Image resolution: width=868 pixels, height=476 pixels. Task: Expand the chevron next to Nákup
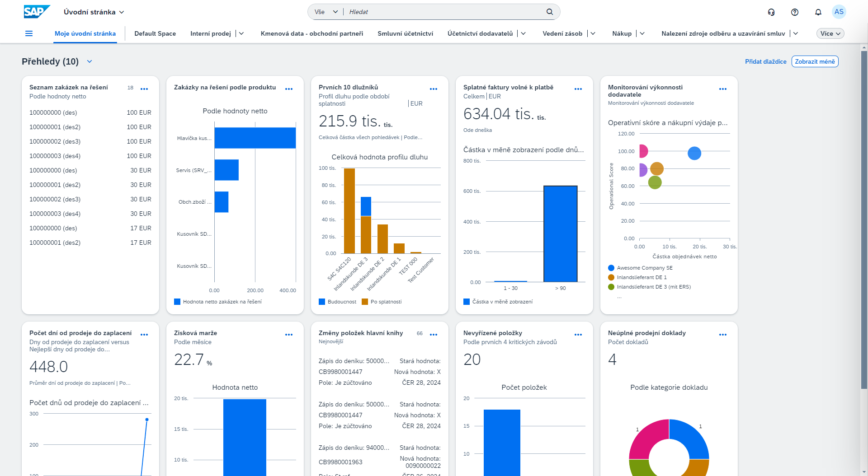coord(642,33)
